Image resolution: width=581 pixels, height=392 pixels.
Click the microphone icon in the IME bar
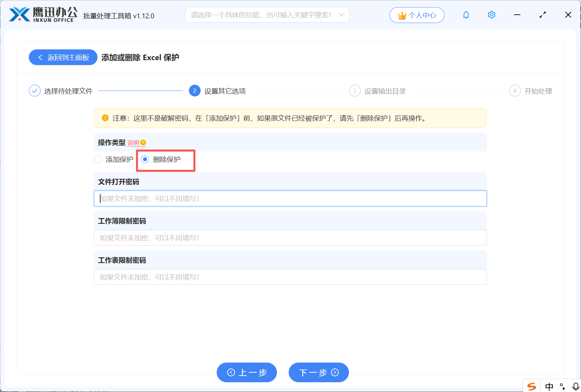[x=575, y=386]
